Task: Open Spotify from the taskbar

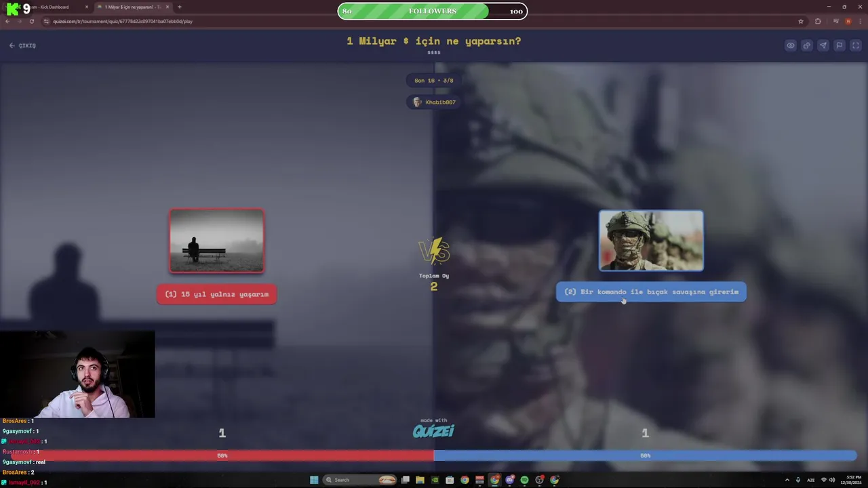Action: pos(524,480)
